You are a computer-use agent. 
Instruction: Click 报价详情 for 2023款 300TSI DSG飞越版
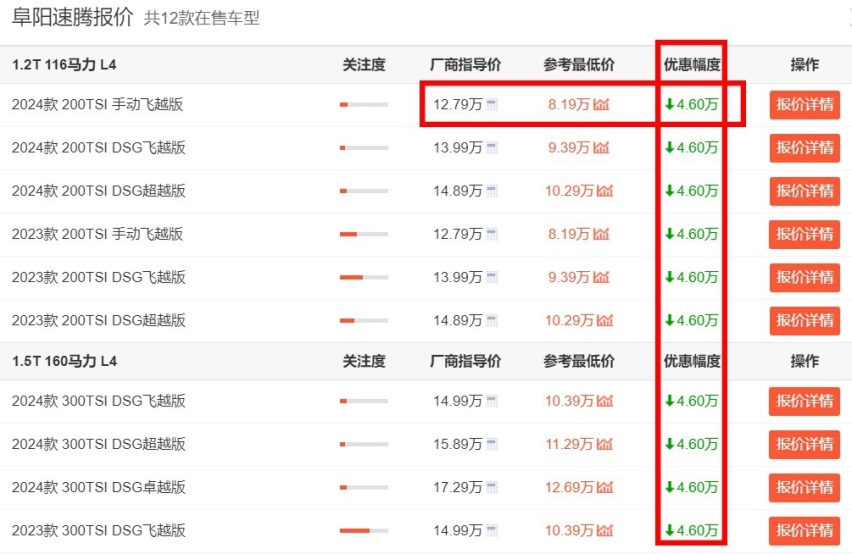tap(805, 531)
